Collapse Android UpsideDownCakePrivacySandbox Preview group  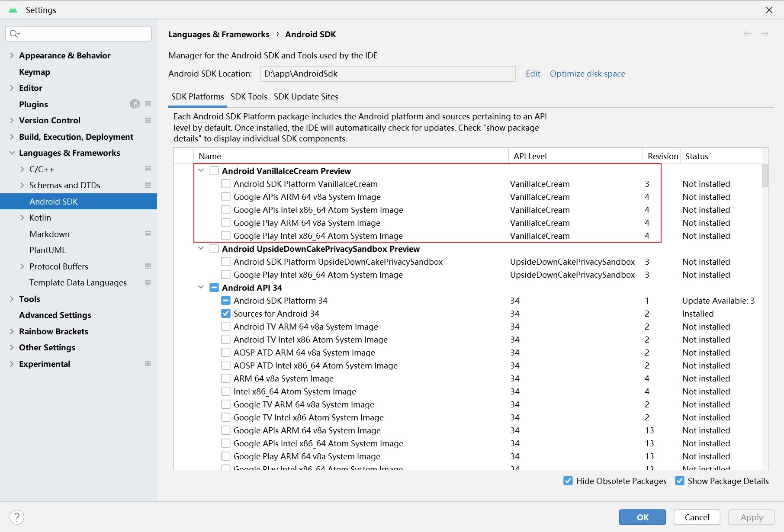[201, 248]
